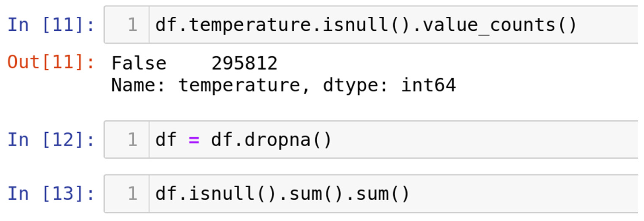
Task: Click the 295812 count in the output
Action: click(244, 63)
